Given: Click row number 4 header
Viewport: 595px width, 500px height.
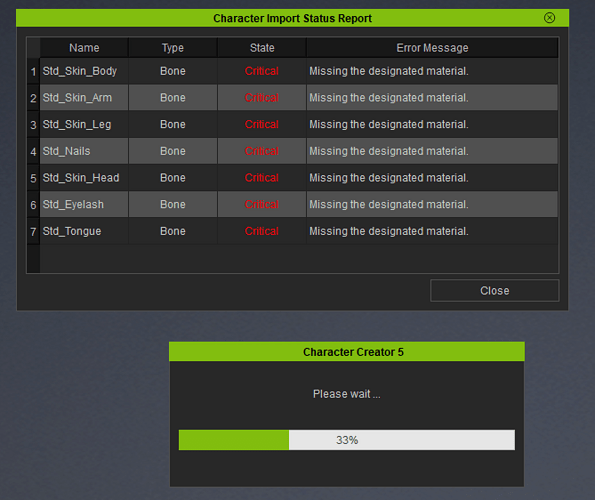Looking at the screenshot, I should pyautogui.click(x=33, y=151).
